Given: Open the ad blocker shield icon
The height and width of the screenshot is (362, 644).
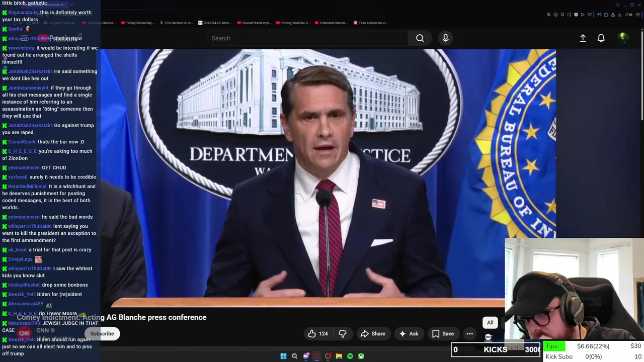Looking at the screenshot, I should [576, 15].
